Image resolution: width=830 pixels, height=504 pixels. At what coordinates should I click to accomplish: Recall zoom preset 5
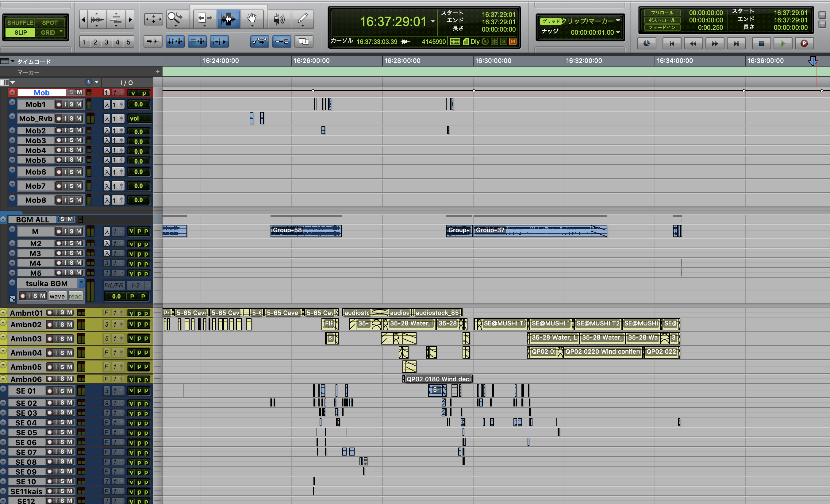[128, 42]
